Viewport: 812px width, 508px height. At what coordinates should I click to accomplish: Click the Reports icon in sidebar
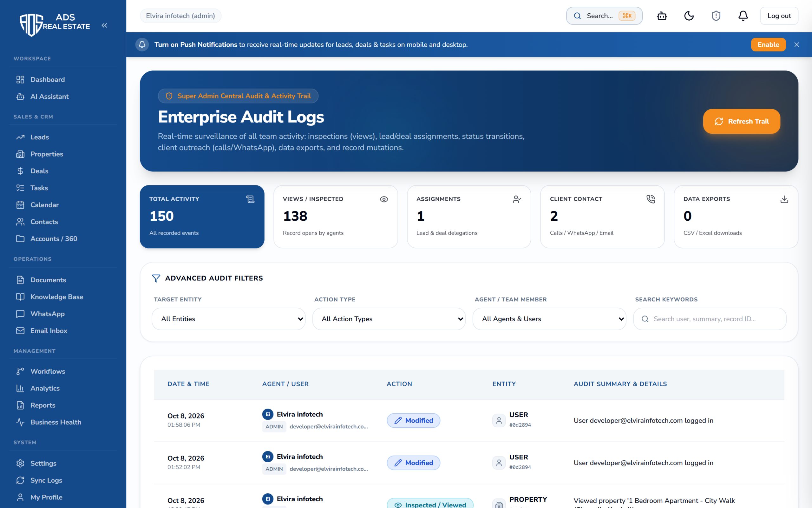pyautogui.click(x=20, y=405)
